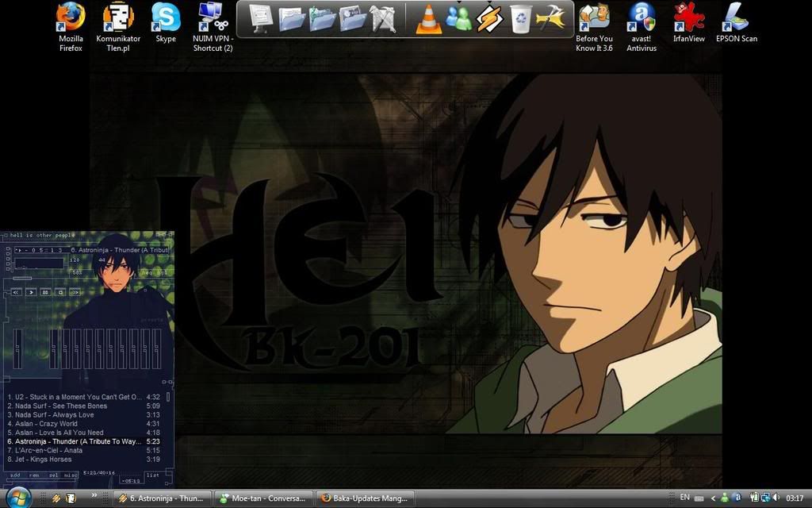
Task: Adjust the last equalizer band slider
Action: pyautogui.click(x=157, y=348)
